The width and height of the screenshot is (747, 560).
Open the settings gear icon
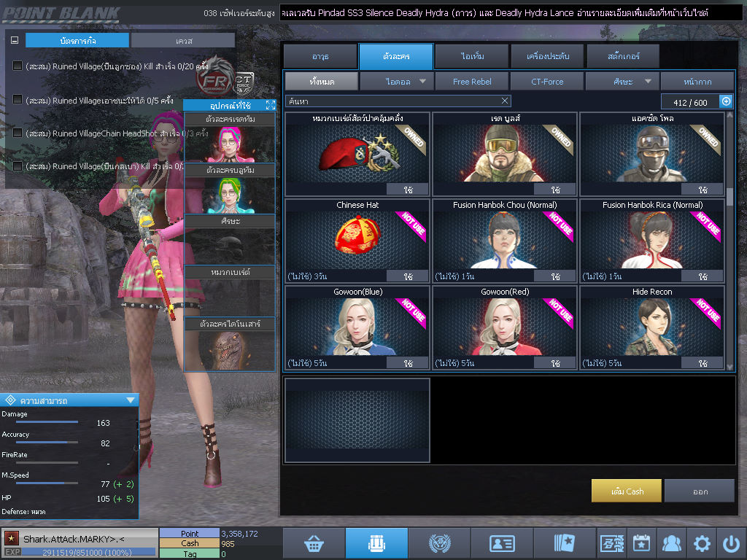pos(702,542)
